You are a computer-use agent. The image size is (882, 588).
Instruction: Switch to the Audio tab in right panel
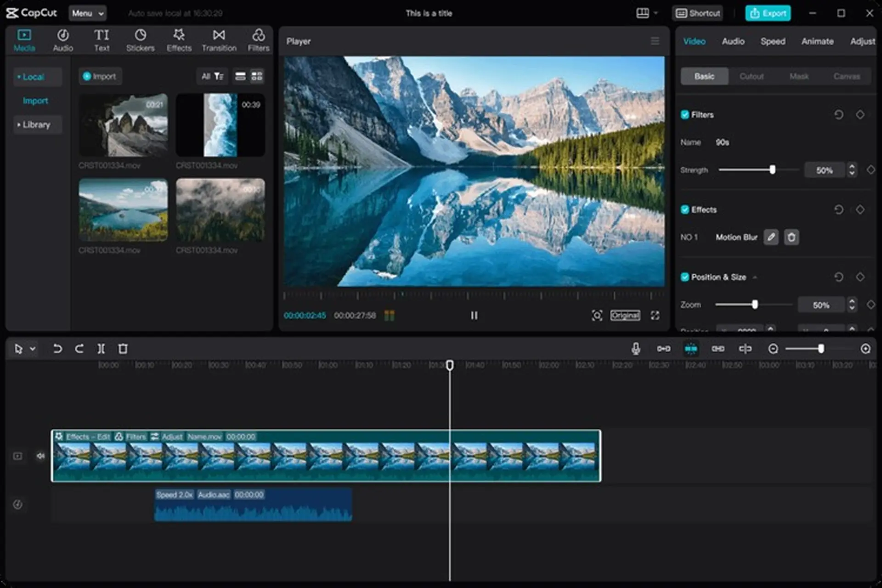[x=733, y=41]
